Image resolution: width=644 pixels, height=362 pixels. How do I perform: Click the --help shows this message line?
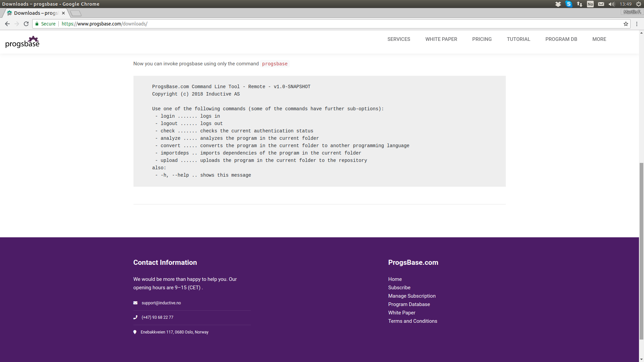203,175
